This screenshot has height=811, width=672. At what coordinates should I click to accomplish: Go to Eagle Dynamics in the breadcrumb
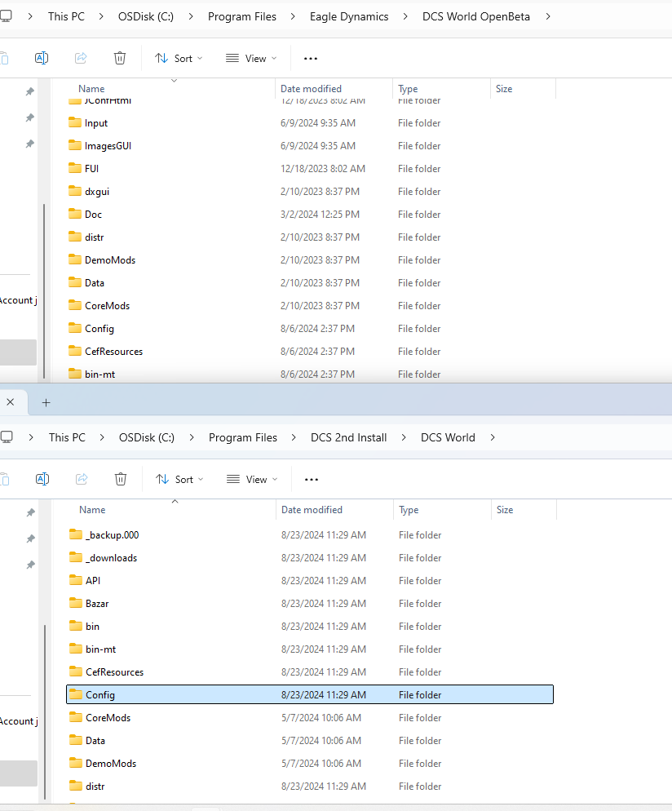(x=349, y=16)
